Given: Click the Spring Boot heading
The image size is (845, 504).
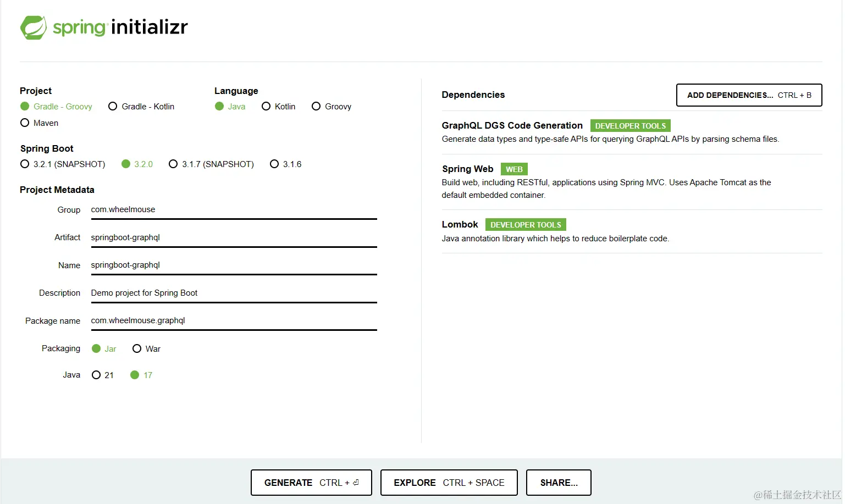Looking at the screenshot, I should [x=47, y=149].
